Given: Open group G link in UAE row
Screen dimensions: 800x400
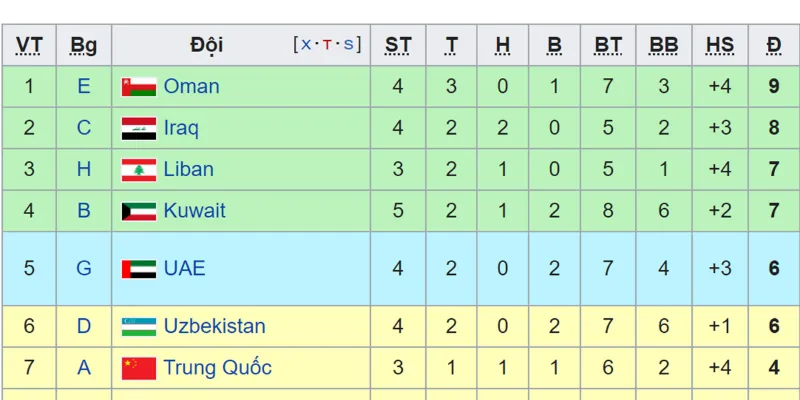Looking at the screenshot, I should click(x=84, y=268).
